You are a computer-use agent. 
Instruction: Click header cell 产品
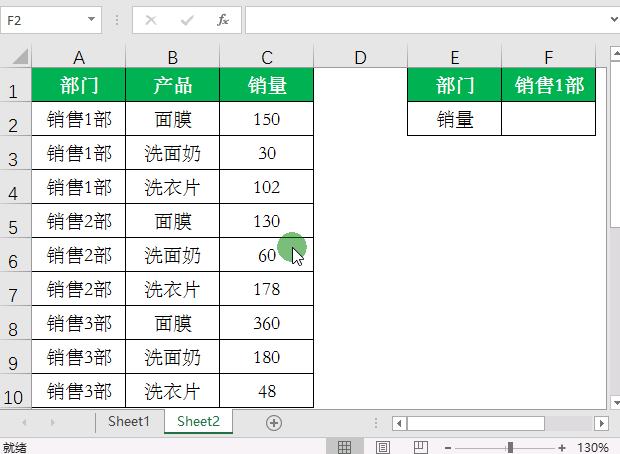point(172,85)
